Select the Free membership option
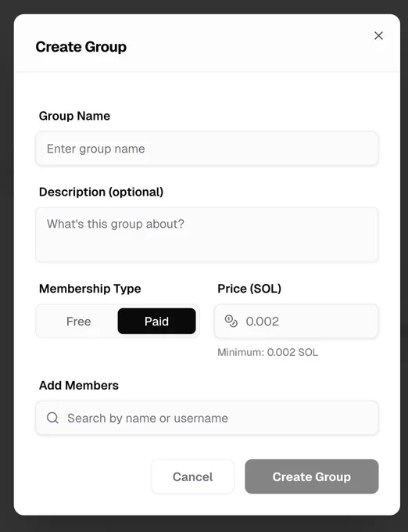Image resolution: width=408 pixels, height=532 pixels. coord(79,322)
